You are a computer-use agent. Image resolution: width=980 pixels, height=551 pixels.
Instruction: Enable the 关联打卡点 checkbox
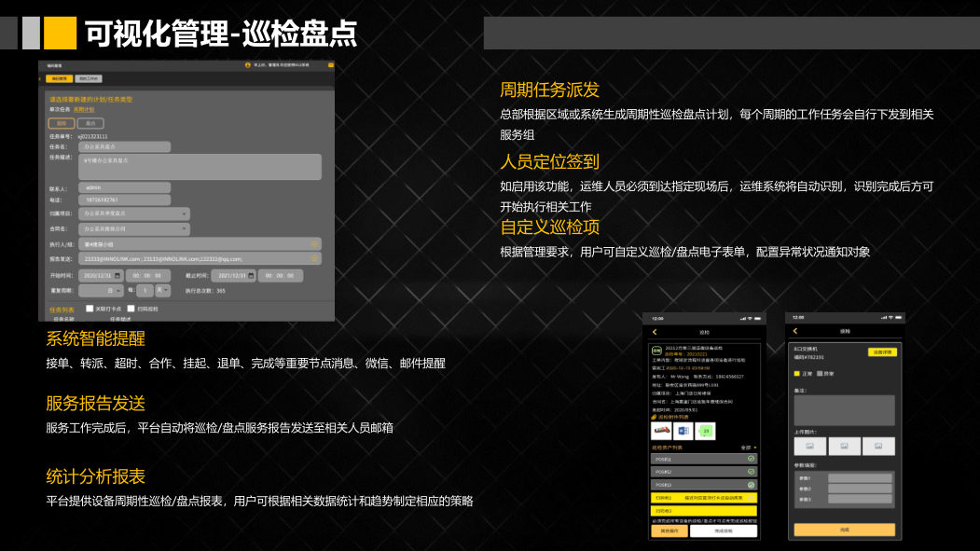88,307
